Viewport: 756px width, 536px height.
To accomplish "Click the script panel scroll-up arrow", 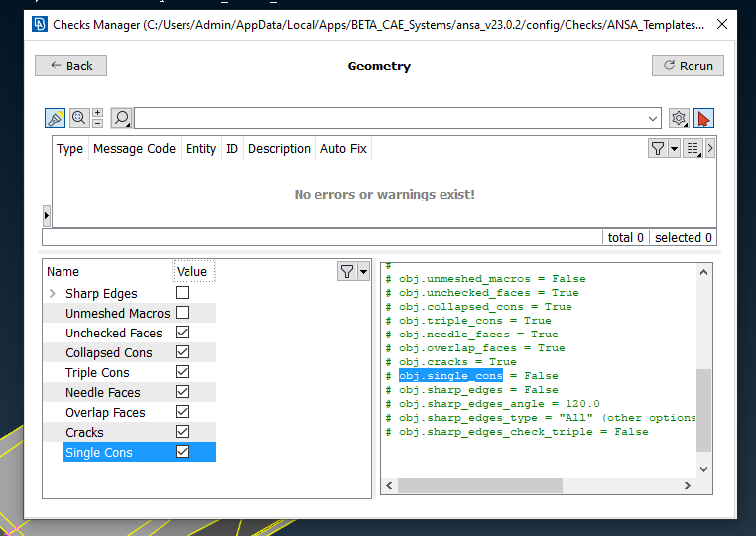I will click(x=704, y=273).
